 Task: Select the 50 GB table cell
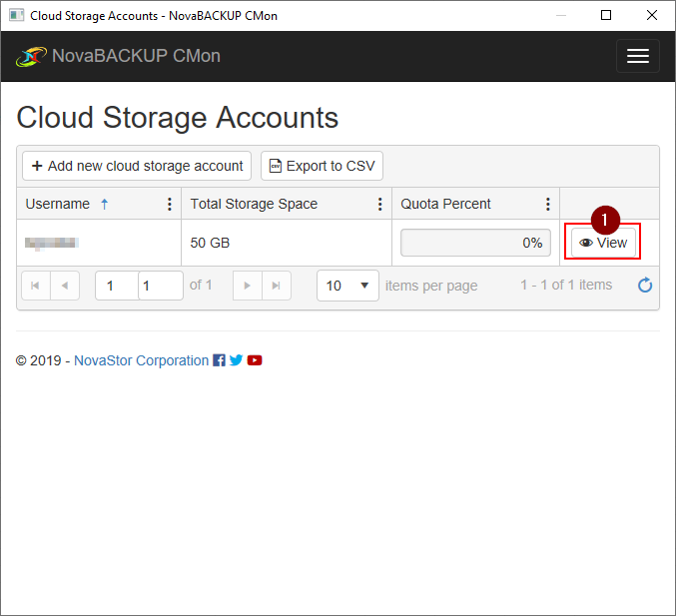[x=287, y=243]
